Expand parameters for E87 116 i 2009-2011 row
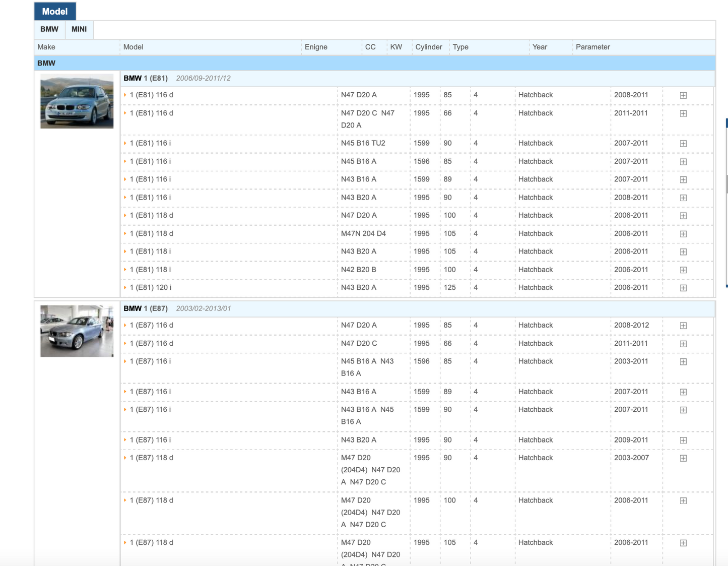728x566 pixels. (x=683, y=441)
